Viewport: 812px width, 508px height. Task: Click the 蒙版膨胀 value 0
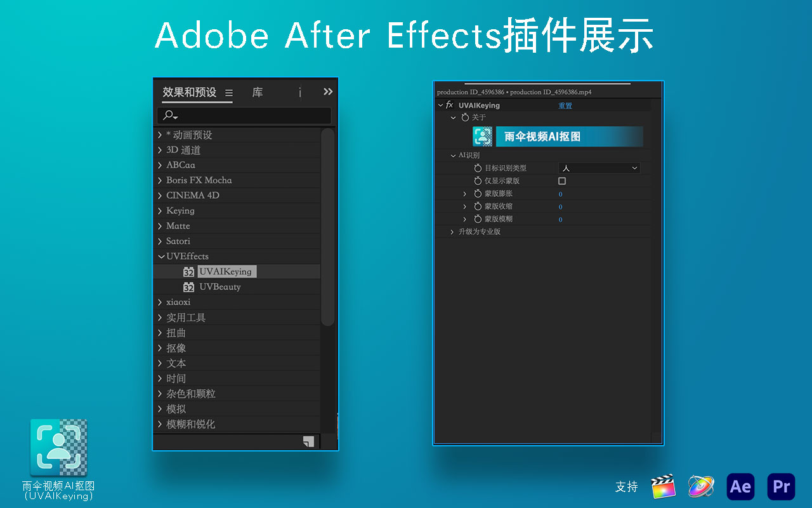(561, 194)
